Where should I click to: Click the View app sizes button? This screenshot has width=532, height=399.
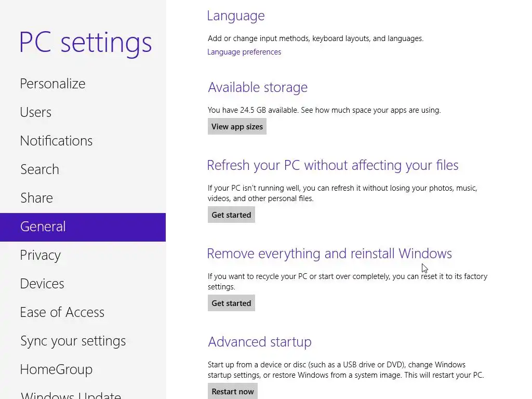tap(237, 127)
